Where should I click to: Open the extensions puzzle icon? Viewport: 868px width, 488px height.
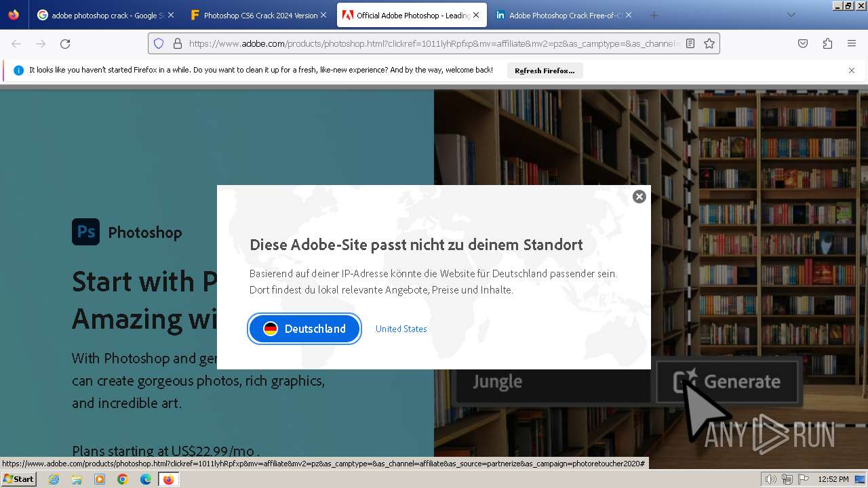(827, 43)
